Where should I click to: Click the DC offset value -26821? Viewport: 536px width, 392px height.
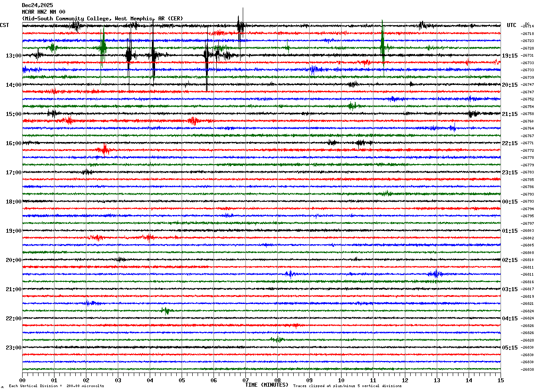tap(528, 304)
